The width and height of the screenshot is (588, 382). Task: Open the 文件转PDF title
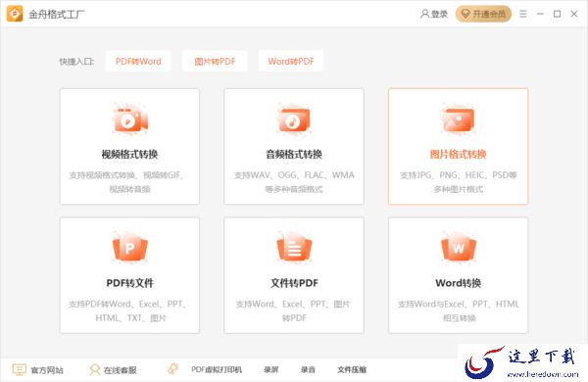click(294, 283)
